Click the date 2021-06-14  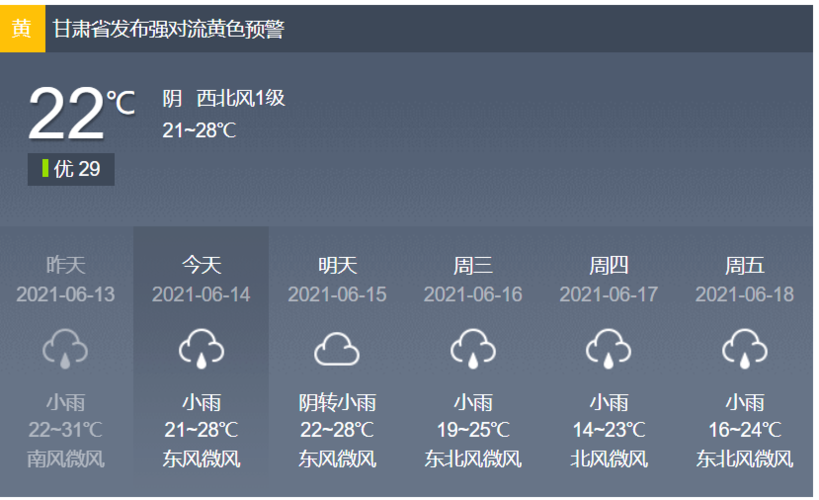(201, 295)
